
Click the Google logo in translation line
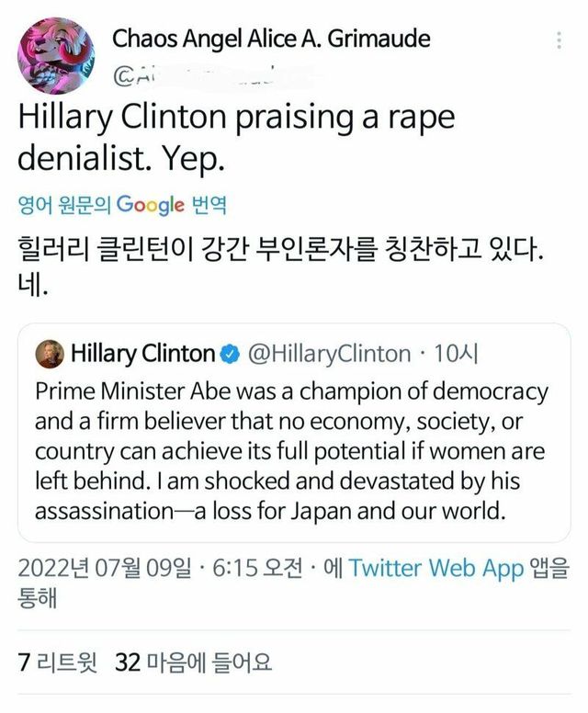point(150,205)
